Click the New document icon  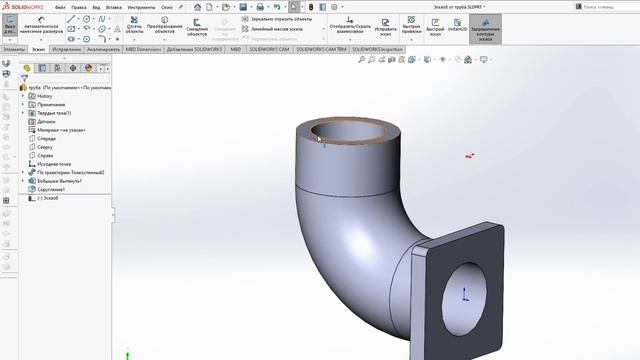tap(209, 7)
